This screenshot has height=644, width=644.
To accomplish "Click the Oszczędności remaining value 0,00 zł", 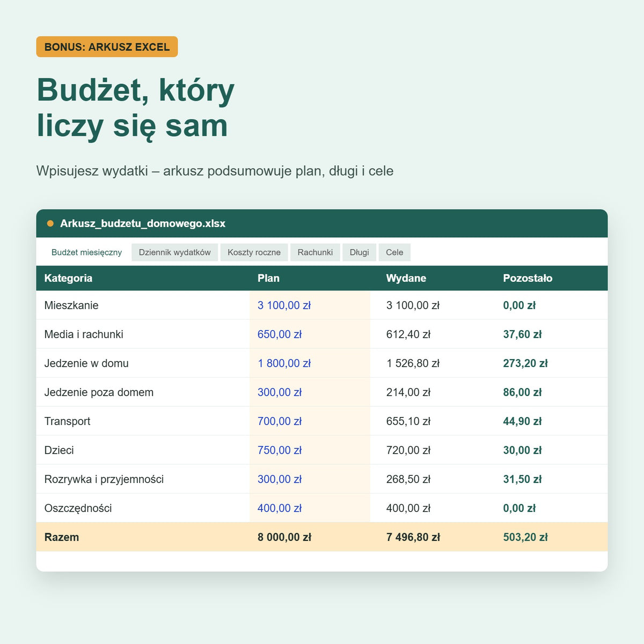I will [x=519, y=508].
